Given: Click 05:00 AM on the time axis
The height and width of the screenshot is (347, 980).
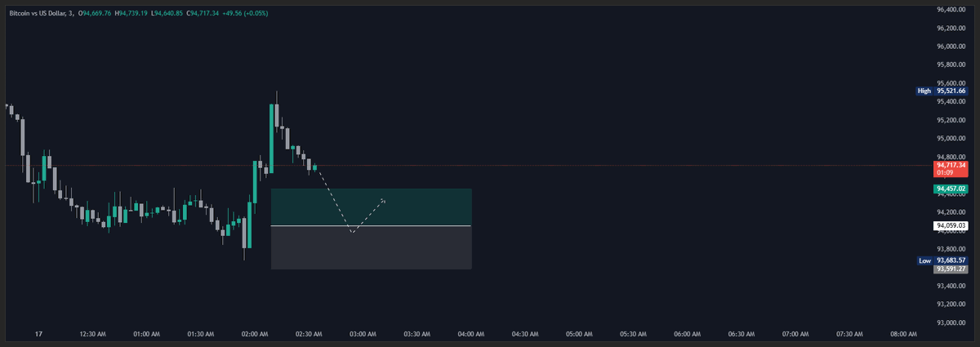Looking at the screenshot, I should coord(579,334).
